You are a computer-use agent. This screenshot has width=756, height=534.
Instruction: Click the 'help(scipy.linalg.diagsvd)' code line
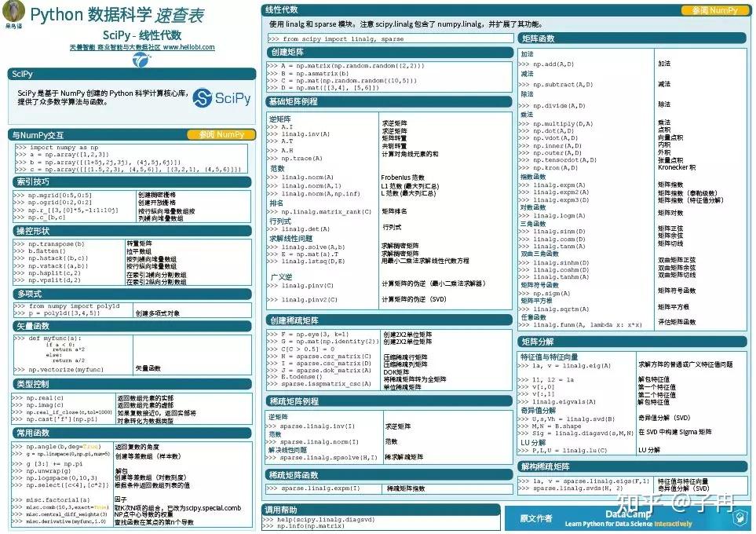pyautogui.click(x=319, y=520)
